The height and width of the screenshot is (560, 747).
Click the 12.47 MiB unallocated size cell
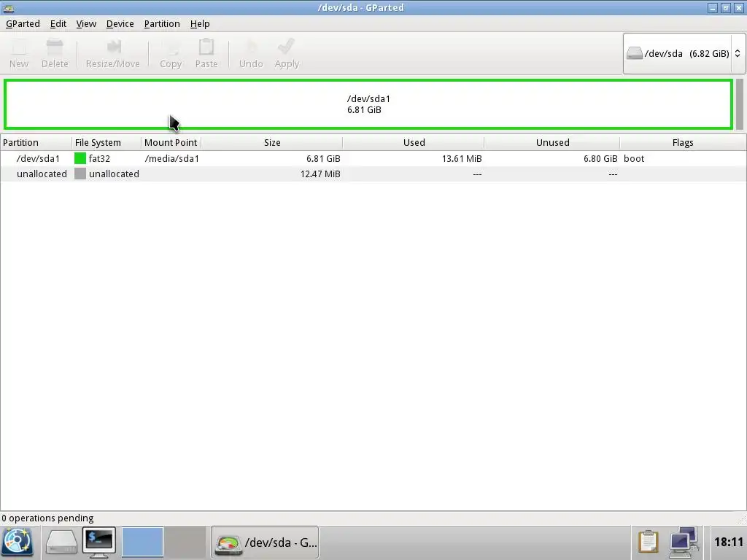coord(320,174)
